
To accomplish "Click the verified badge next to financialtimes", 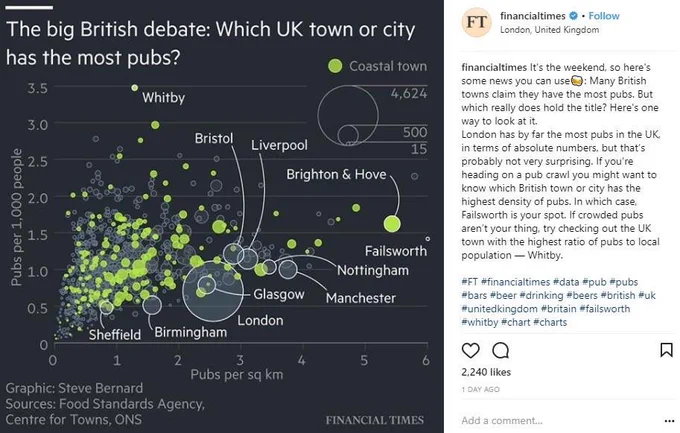I will point(573,16).
